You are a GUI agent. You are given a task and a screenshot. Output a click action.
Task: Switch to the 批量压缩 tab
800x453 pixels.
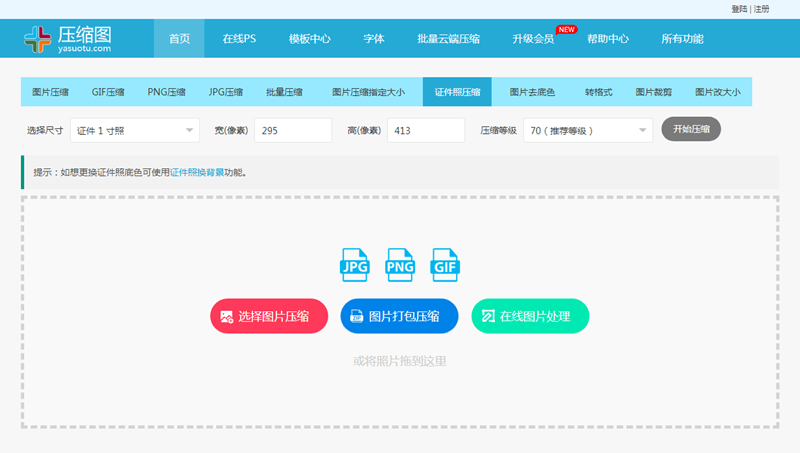click(284, 92)
